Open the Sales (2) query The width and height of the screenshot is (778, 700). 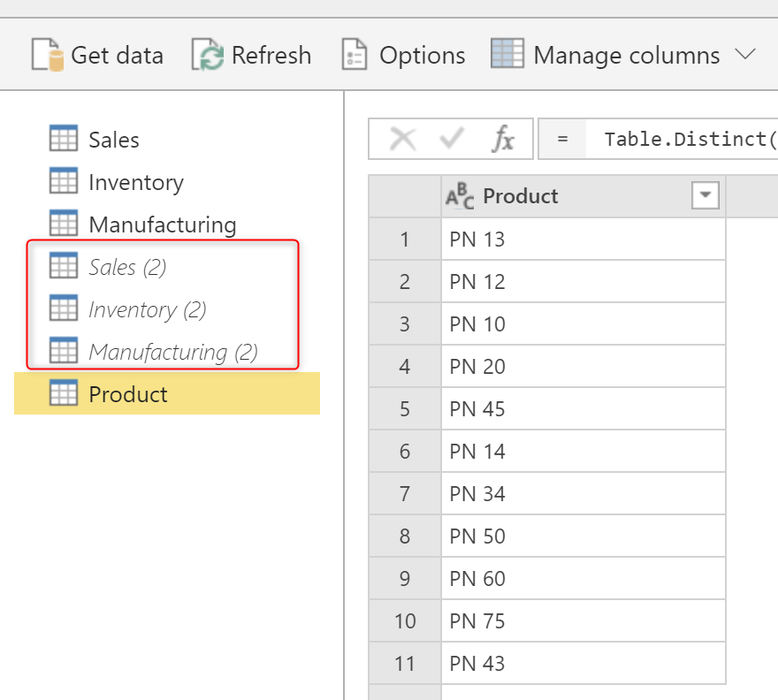[x=126, y=267]
